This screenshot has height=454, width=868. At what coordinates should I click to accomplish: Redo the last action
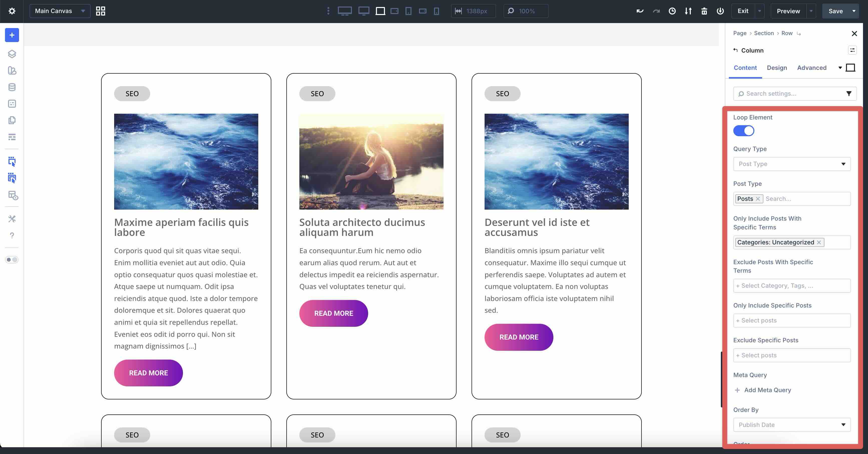[656, 11]
